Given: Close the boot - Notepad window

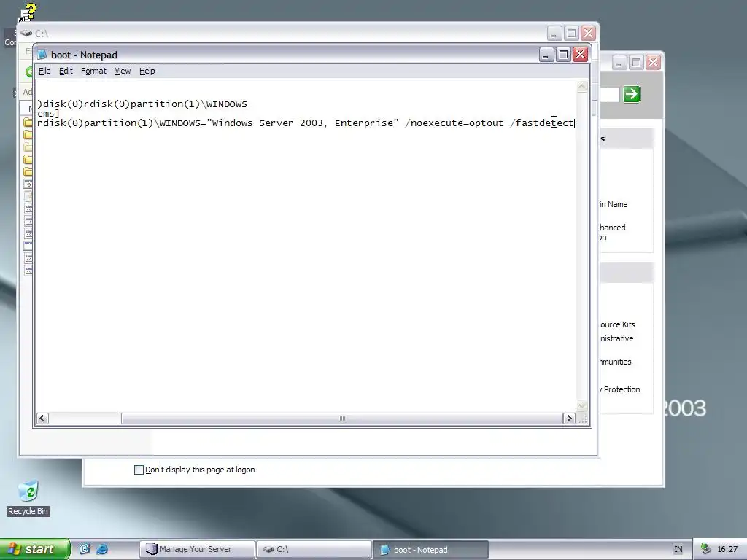Looking at the screenshot, I should (x=580, y=55).
